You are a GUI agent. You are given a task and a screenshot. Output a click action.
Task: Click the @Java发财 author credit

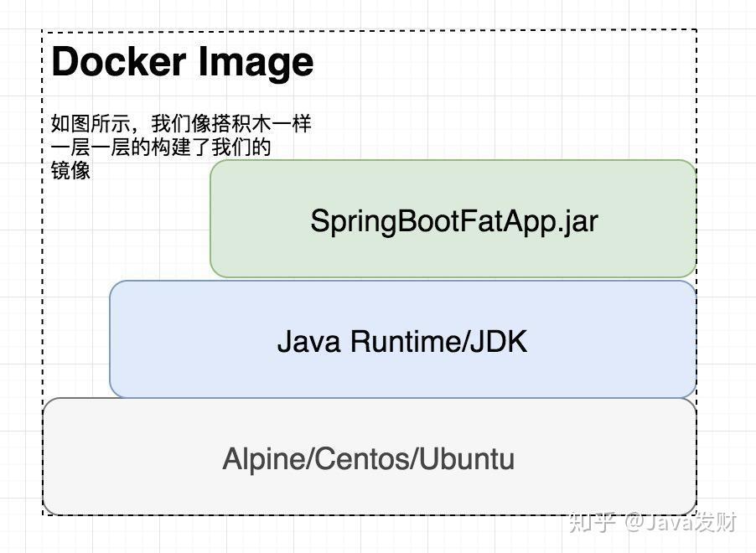662,523
